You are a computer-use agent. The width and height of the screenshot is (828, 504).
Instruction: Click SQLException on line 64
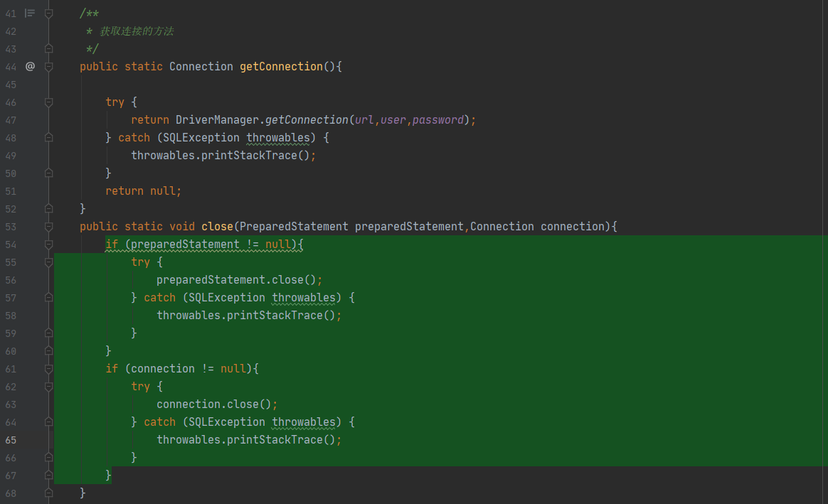pyautogui.click(x=226, y=422)
